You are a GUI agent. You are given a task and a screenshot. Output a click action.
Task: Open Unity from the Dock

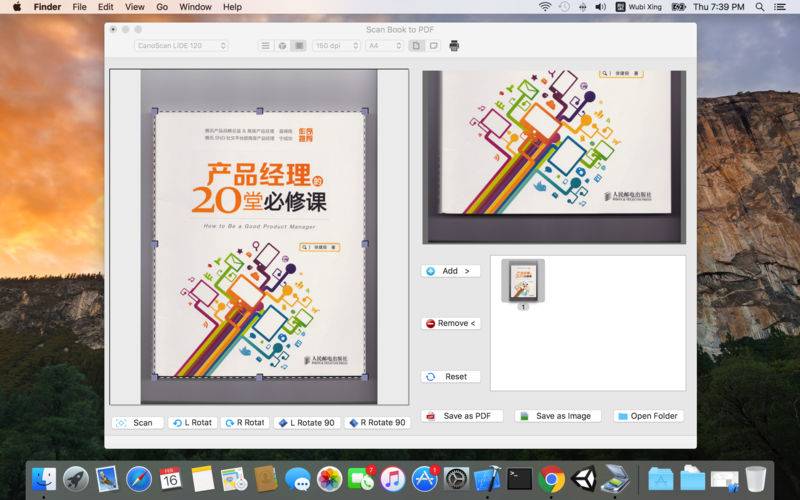click(x=583, y=479)
